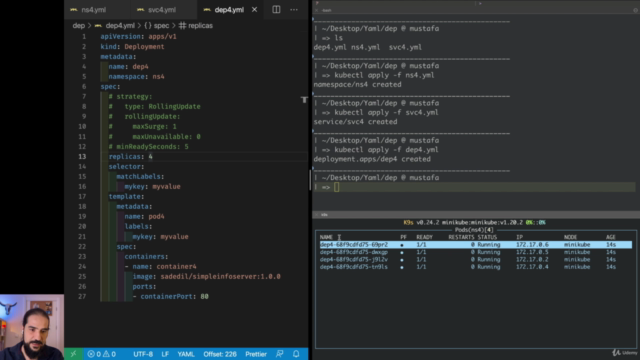This screenshot has width=640, height=360.
Task: Click the Offset: 226 status entry
Action: (220, 354)
